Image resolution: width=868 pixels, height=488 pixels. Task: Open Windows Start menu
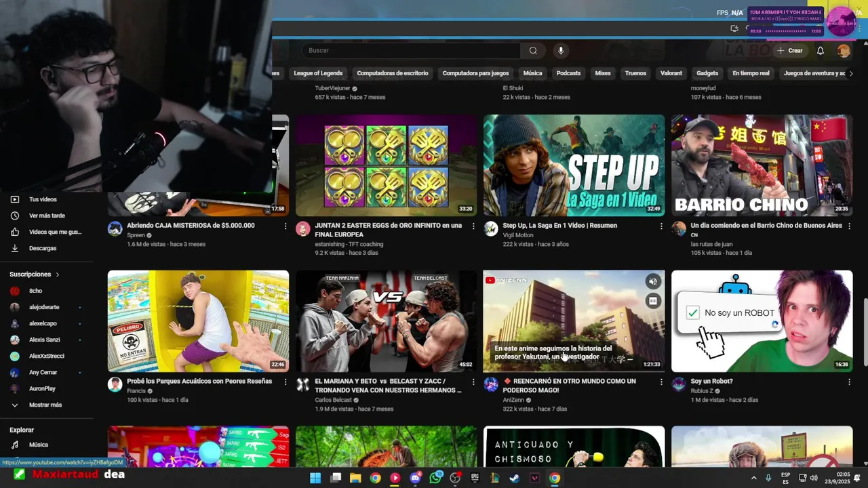[315, 478]
